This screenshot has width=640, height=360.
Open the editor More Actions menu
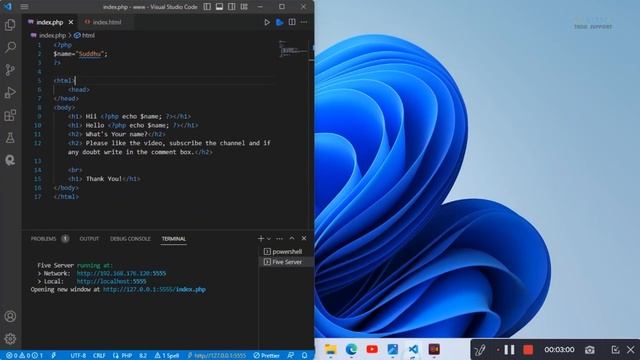tap(304, 22)
